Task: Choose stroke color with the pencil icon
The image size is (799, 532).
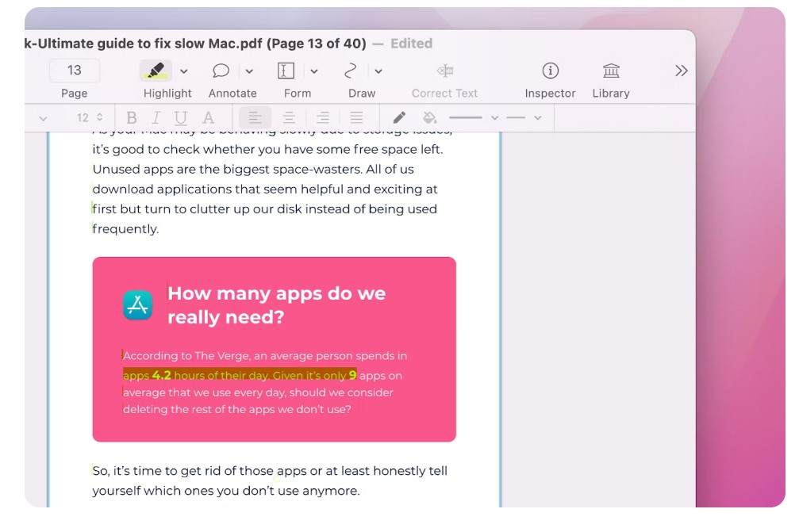Action: (400, 117)
